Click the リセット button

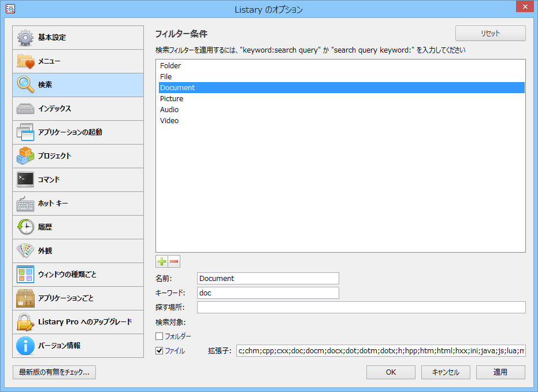pos(490,34)
